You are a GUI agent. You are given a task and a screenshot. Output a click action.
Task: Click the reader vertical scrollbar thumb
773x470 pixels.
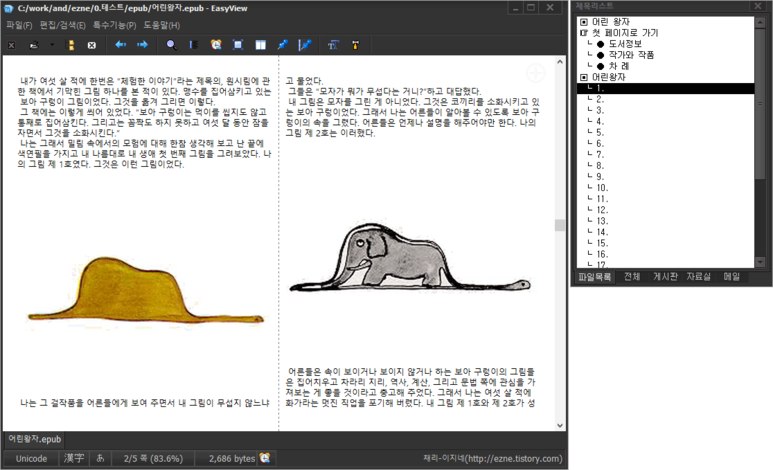pyautogui.click(x=560, y=225)
